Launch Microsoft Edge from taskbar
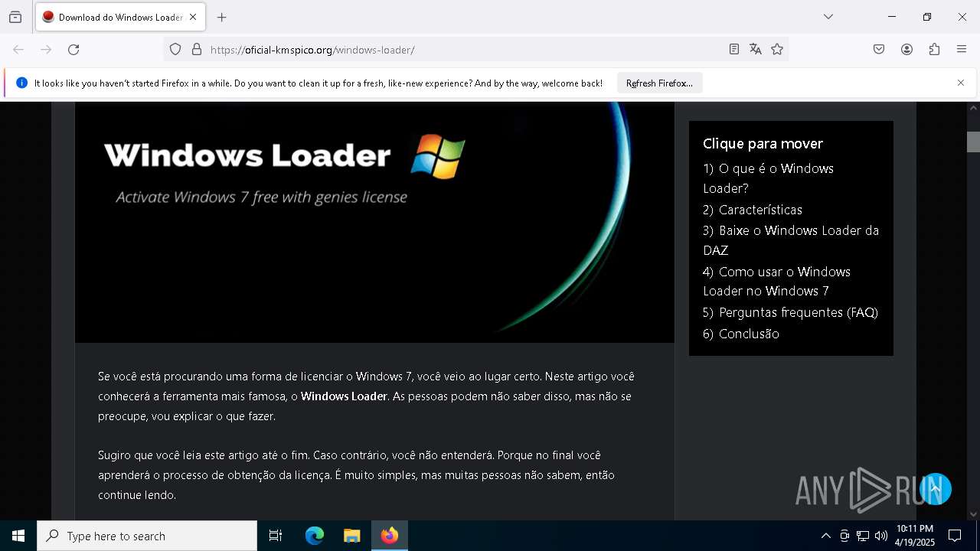Image resolution: width=980 pixels, height=551 pixels. (315, 536)
